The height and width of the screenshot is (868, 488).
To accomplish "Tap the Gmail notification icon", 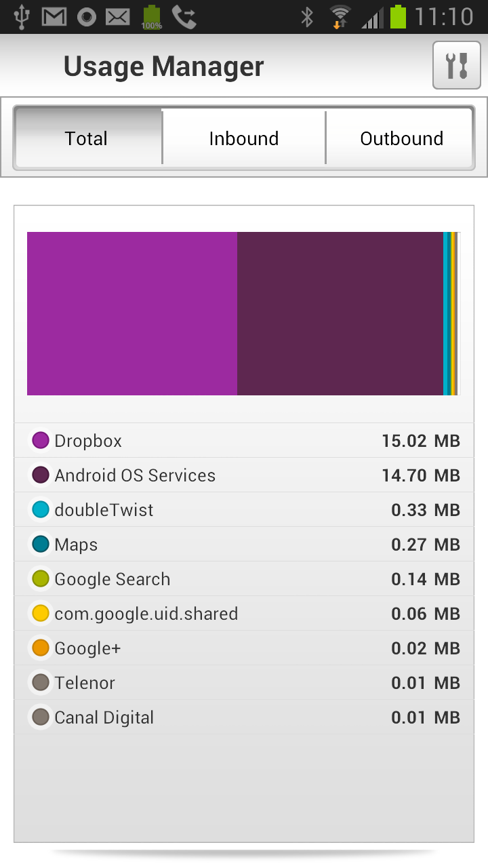I will pyautogui.click(x=54, y=17).
